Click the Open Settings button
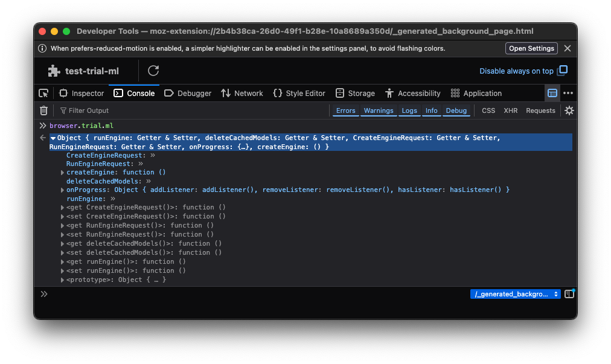The image size is (611, 364). tap(531, 48)
